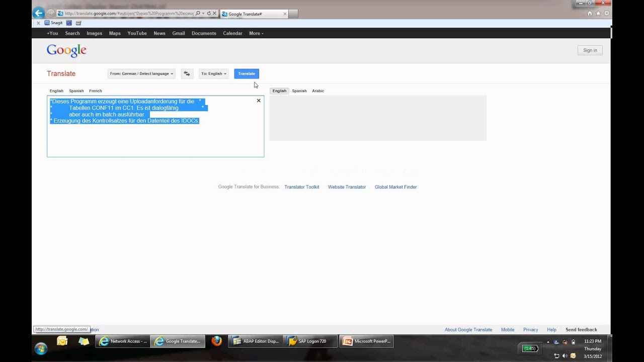Switch to SAP Logon 720 taskbar window
This screenshot has height=362, width=644.
click(310, 341)
